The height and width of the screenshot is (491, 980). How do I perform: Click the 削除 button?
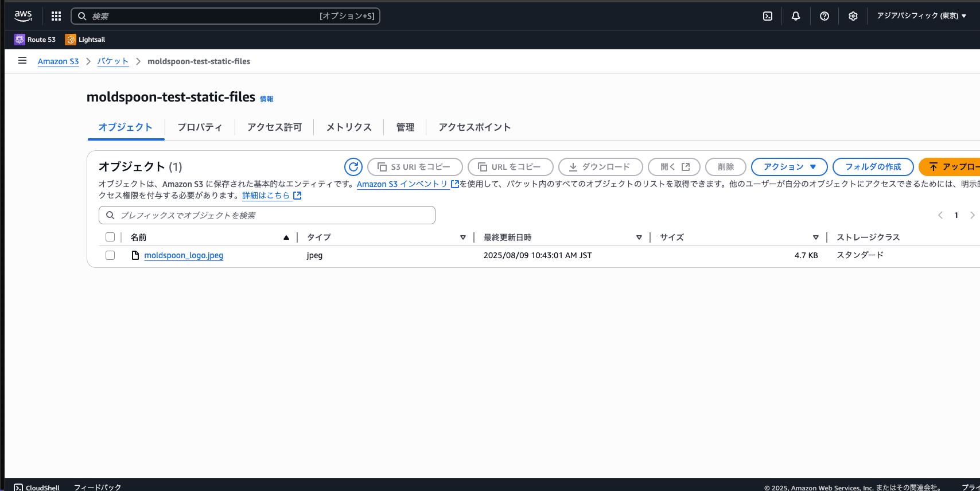[x=726, y=167]
